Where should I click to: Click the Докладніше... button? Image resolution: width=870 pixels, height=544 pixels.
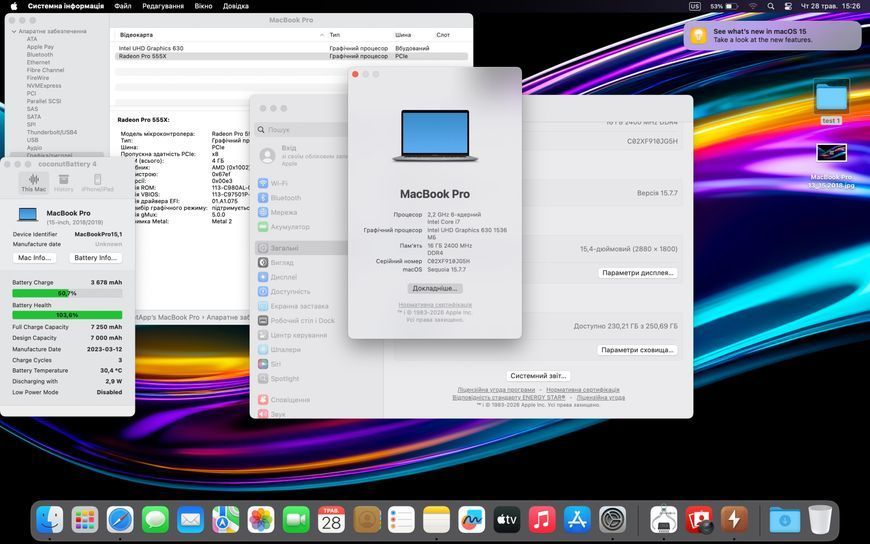(434, 289)
